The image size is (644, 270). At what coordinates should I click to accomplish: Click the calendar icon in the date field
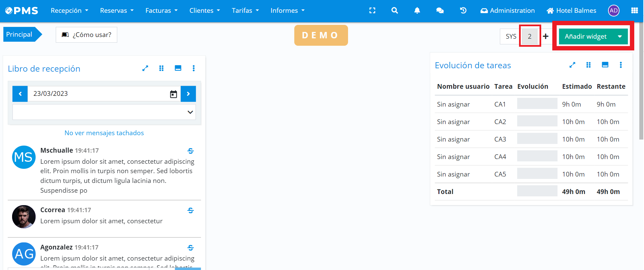click(173, 94)
